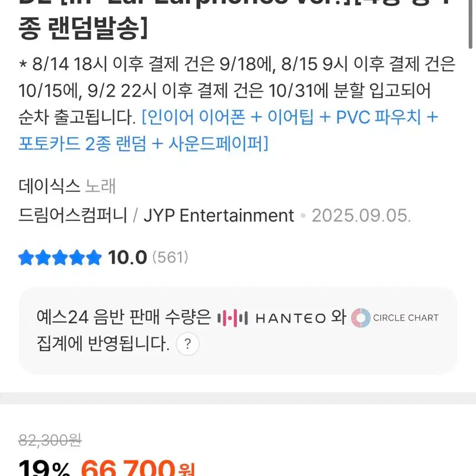Image resolution: width=476 pixels, height=476 pixels.
Task: Open the 데이식스 artist link
Action: coord(49,186)
